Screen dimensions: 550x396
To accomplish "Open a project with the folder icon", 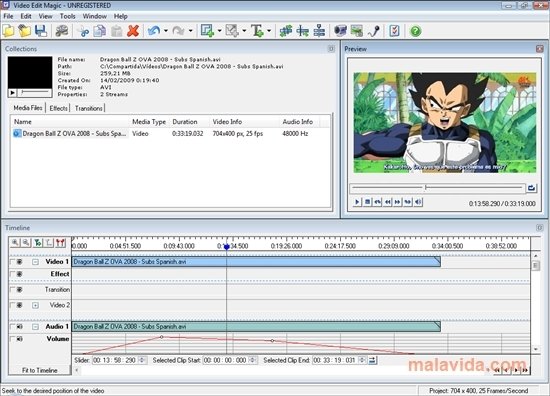I will 25,31.
